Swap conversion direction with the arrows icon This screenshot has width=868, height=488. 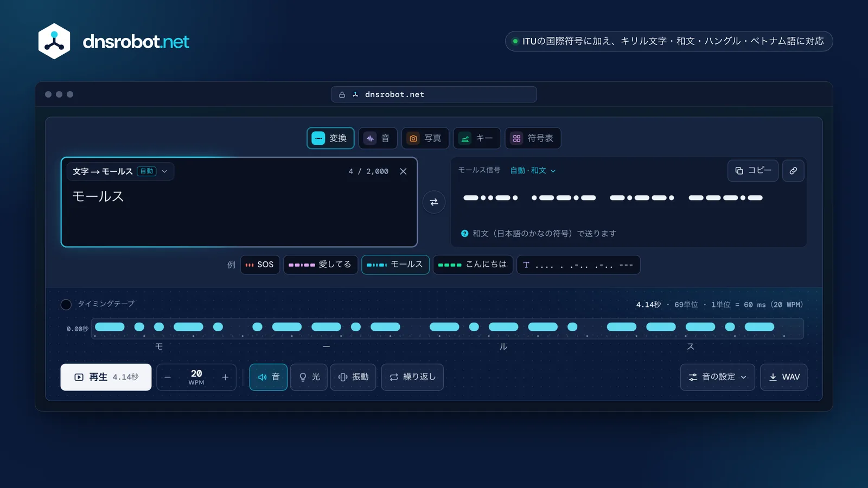pos(434,202)
